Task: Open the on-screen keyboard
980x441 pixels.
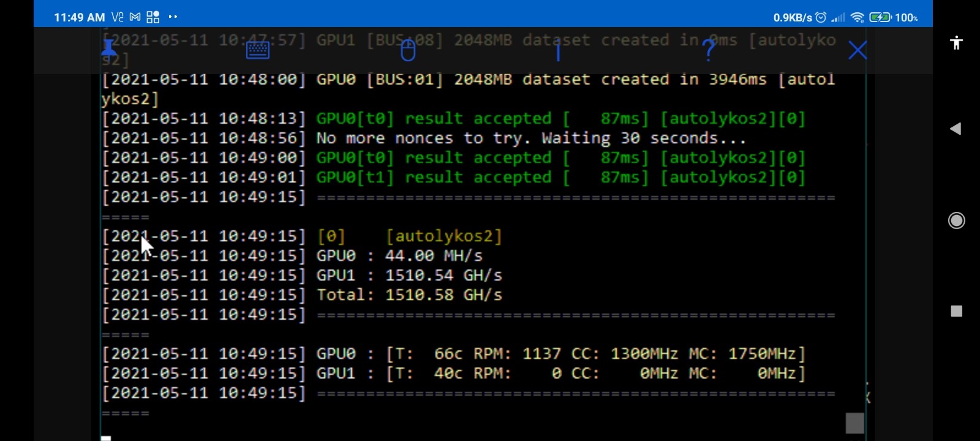Action: [x=258, y=50]
